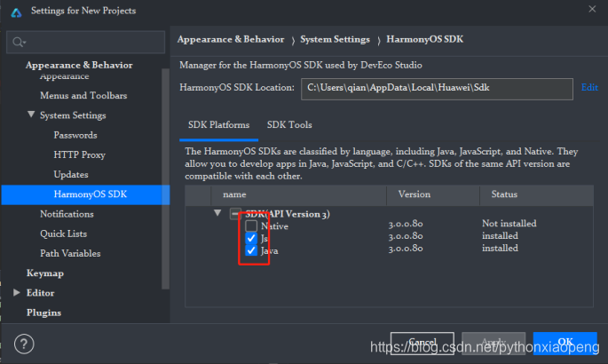Image resolution: width=608 pixels, height=364 pixels.
Task: Click the HarmonyOS SDK Location path field
Action: coord(437,89)
